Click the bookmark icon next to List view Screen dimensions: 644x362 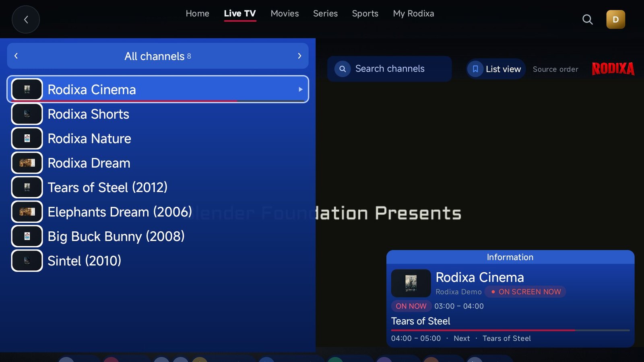475,69
